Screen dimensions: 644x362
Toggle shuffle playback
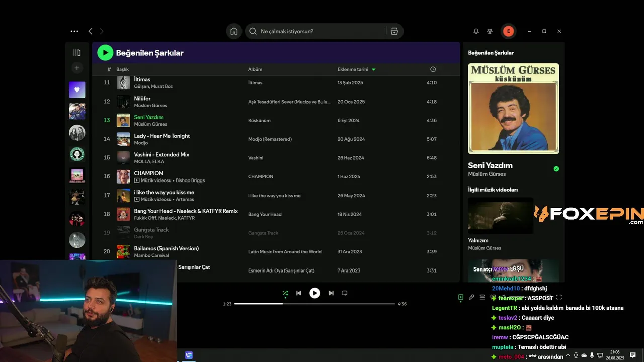tap(285, 293)
